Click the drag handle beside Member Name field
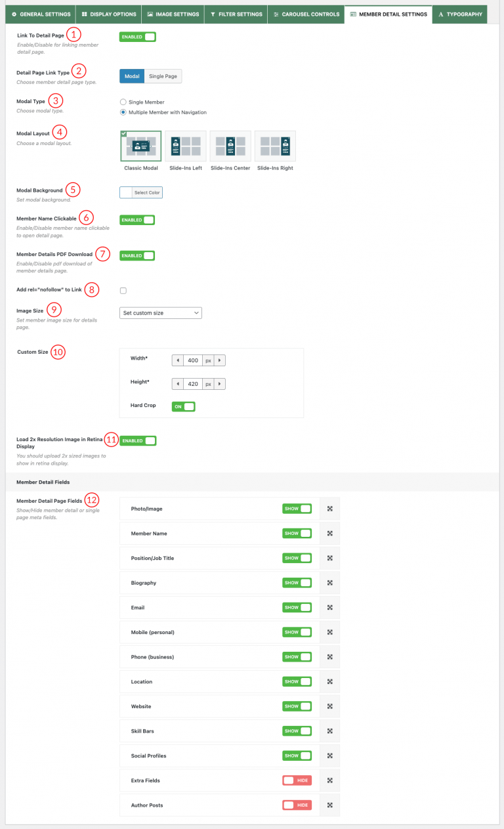Screen dimensions: 504x829 (x=329, y=533)
